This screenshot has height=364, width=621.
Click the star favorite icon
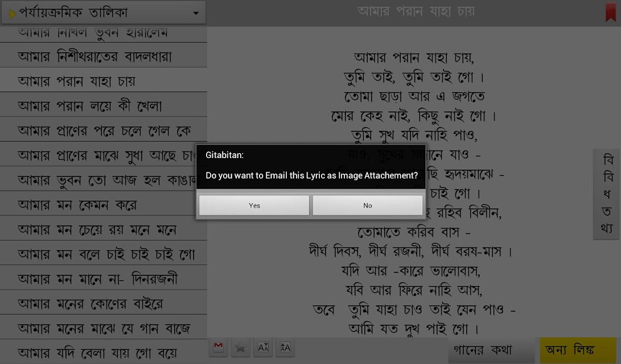click(240, 348)
